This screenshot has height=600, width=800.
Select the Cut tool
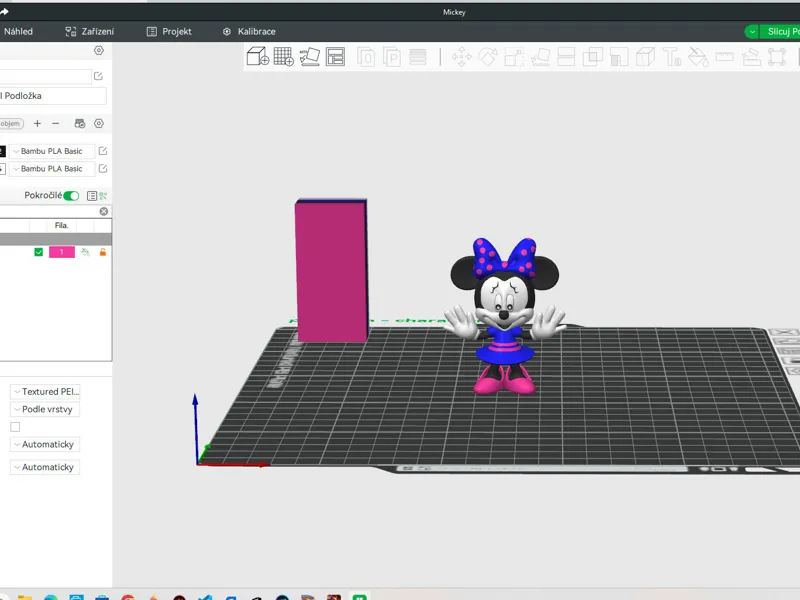566,57
